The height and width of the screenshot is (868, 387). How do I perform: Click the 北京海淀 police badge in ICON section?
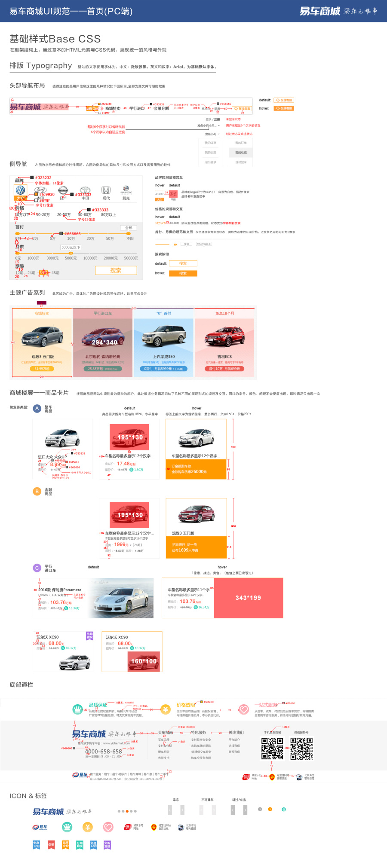[187, 827]
